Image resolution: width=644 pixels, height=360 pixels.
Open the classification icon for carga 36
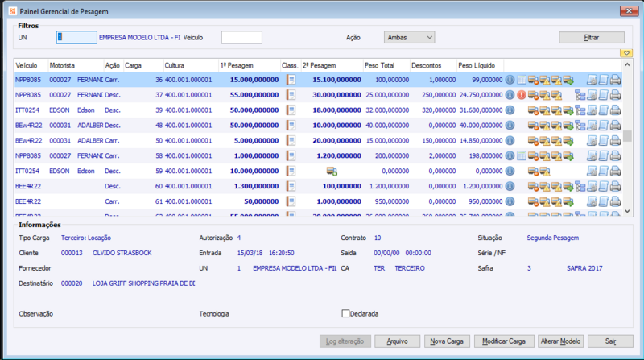pyautogui.click(x=291, y=80)
